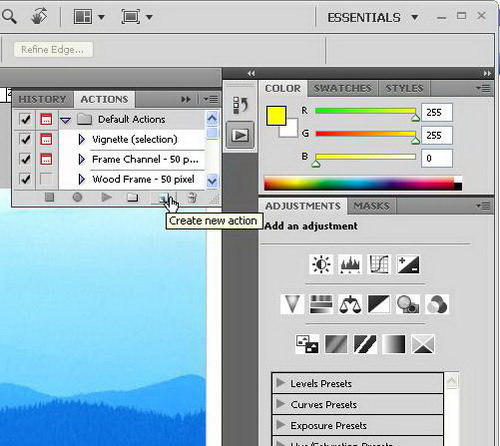
Task: Switch to the HISTORY tab
Action: (x=42, y=99)
